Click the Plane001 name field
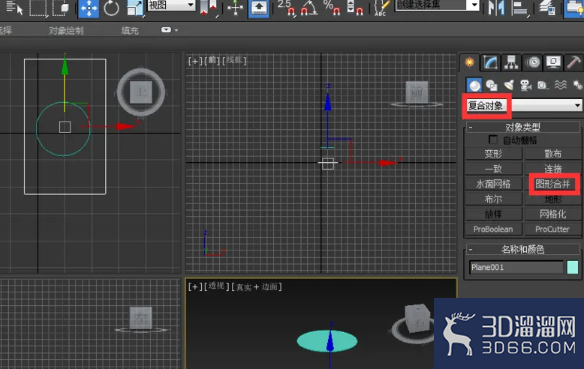Screen dimensions: 584x369 [516, 267]
